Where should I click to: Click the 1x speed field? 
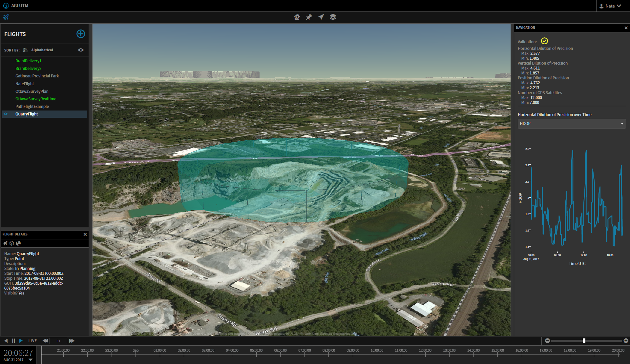pos(58,341)
